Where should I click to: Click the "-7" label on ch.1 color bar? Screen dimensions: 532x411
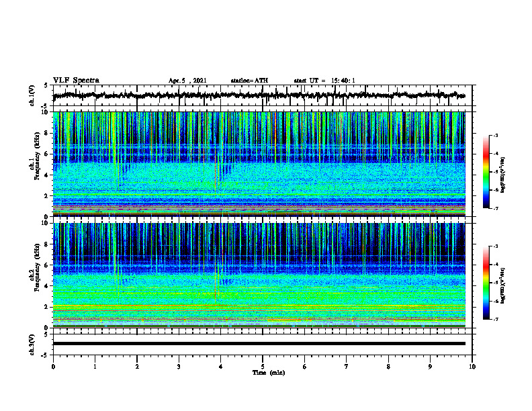pyautogui.click(x=495, y=208)
